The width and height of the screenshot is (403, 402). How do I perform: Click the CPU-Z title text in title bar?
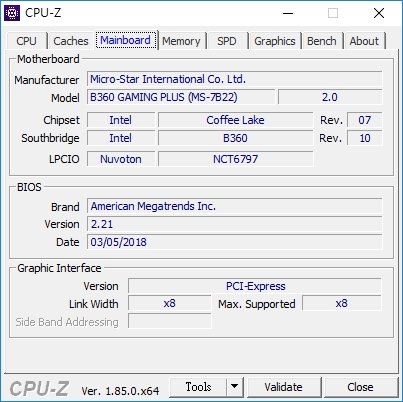tap(43, 13)
